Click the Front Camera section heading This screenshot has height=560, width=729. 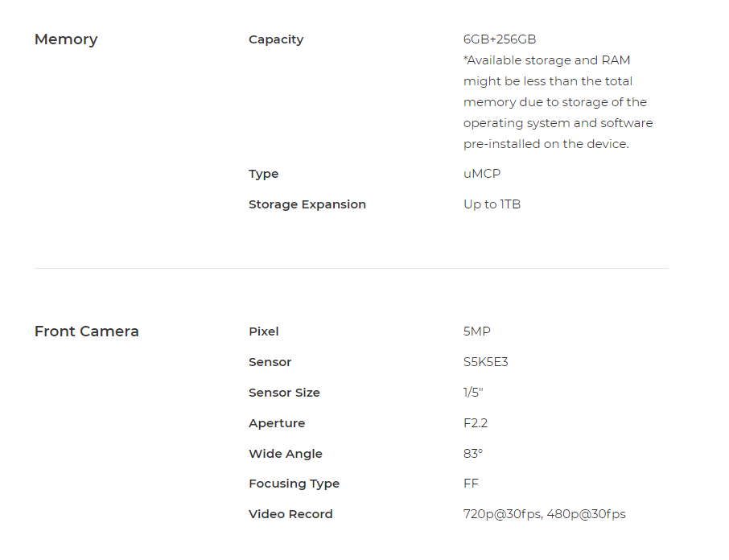[x=86, y=331]
